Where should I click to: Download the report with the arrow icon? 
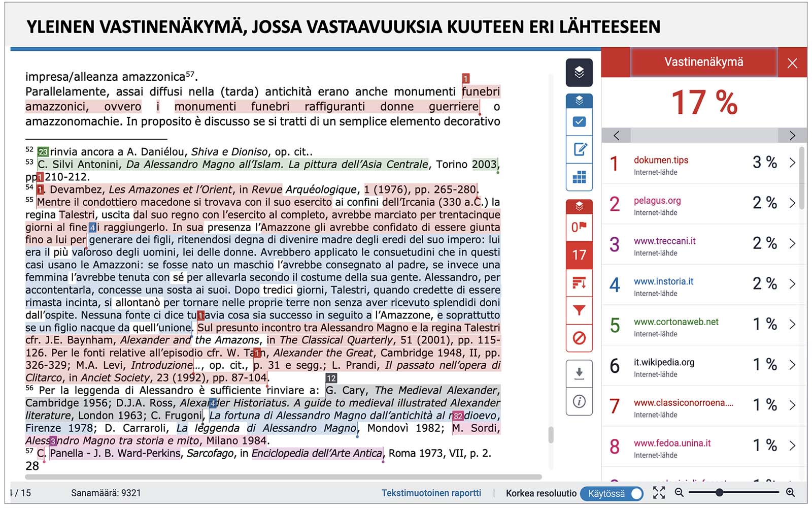pos(579,374)
